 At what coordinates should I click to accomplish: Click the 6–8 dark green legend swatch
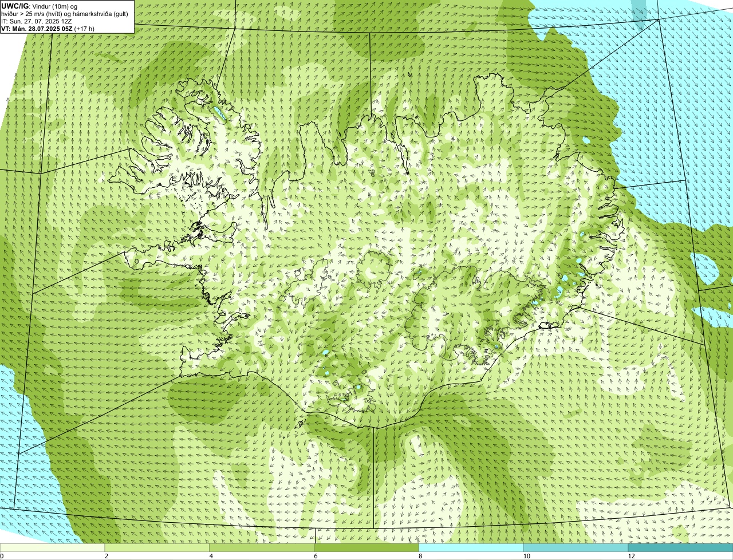(367, 548)
